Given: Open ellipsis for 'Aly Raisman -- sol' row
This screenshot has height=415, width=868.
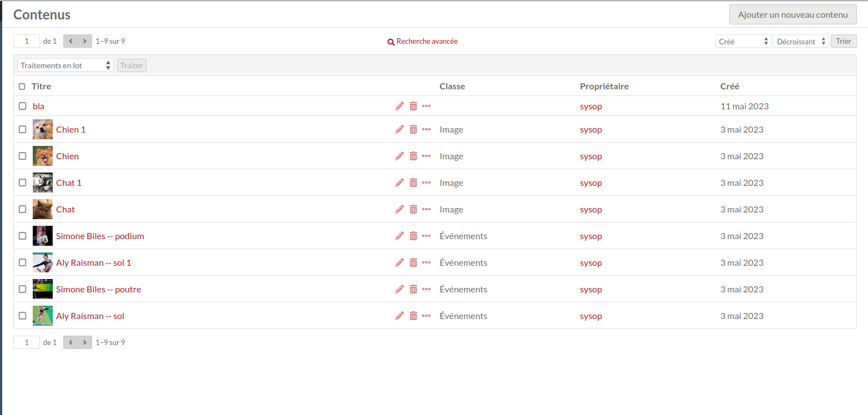Looking at the screenshot, I should pyautogui.click(x=426, y=316).
